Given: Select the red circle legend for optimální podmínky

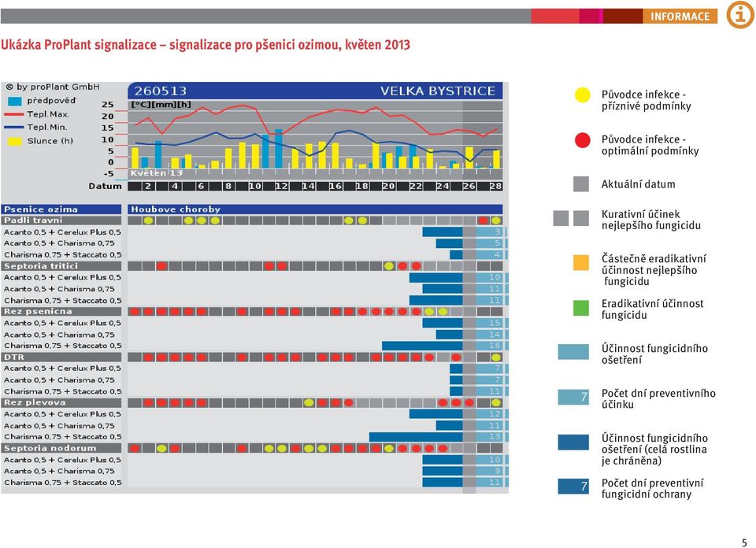Looking at the screenshot, I should pos(583,140).
